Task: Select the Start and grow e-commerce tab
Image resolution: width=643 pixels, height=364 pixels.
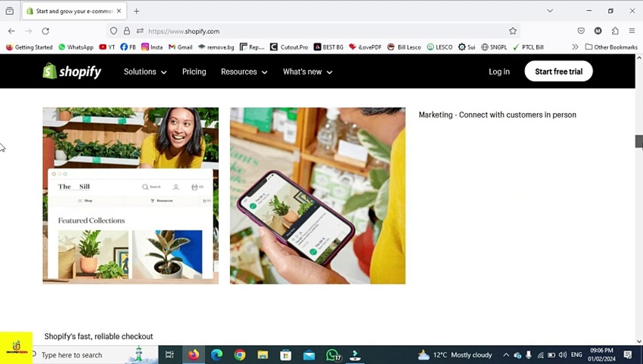Action: [x=73, y=11]
